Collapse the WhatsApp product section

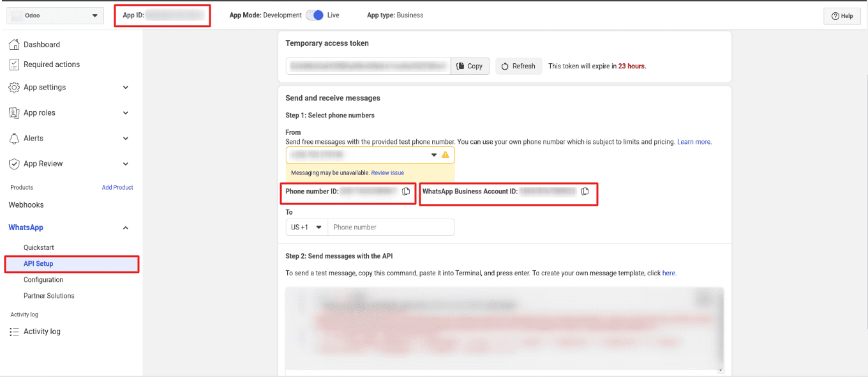126,228
